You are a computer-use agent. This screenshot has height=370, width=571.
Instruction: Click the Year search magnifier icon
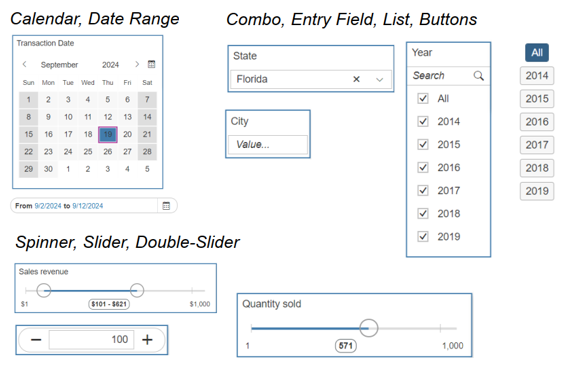click(x=479, y=76)
